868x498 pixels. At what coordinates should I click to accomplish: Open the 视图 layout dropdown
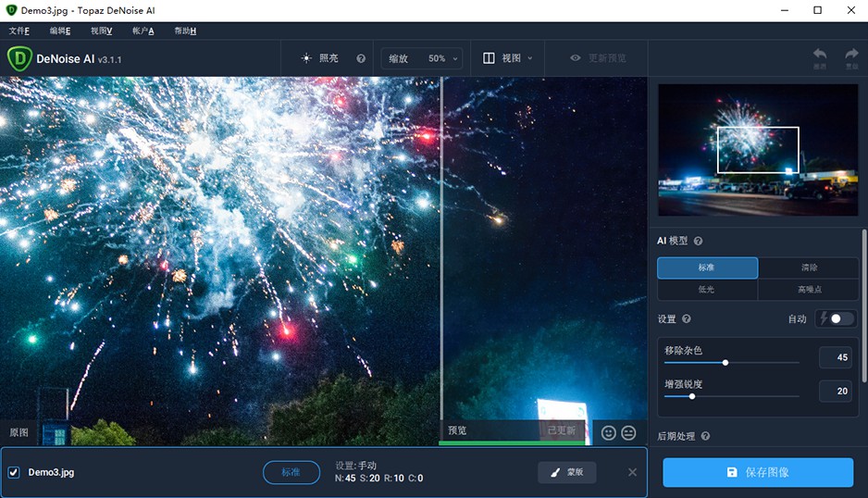click(507, 58)
